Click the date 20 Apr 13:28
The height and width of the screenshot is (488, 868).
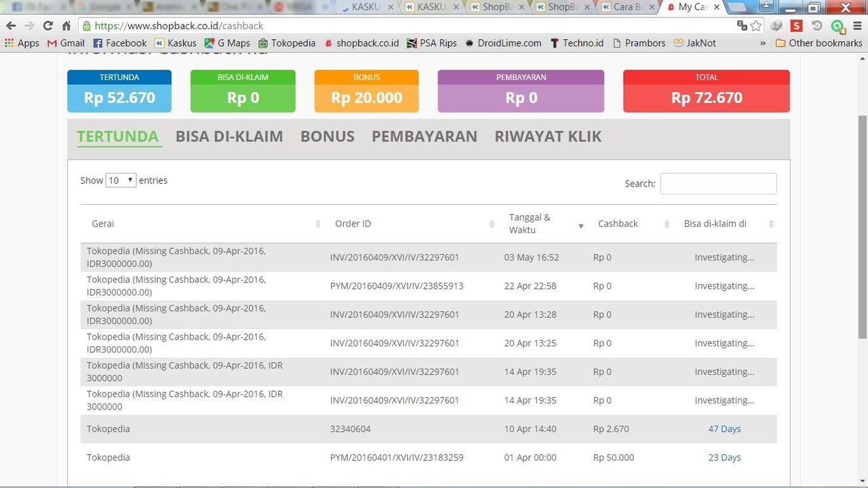[530, 314]
